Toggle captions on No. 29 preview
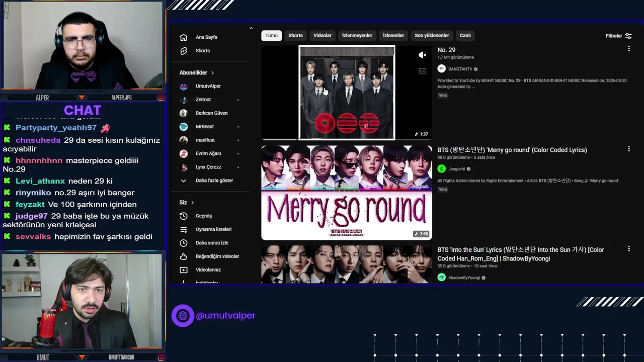 (423, 71)
